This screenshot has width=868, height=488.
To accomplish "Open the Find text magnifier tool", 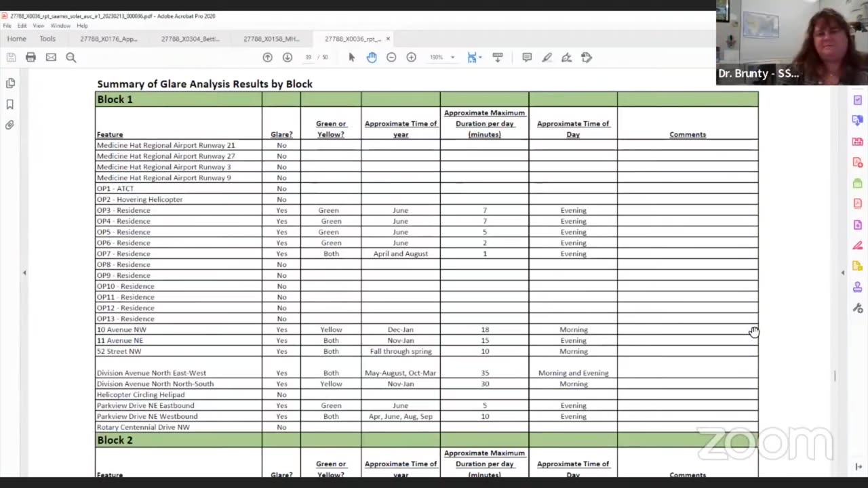I will [71, 58].
